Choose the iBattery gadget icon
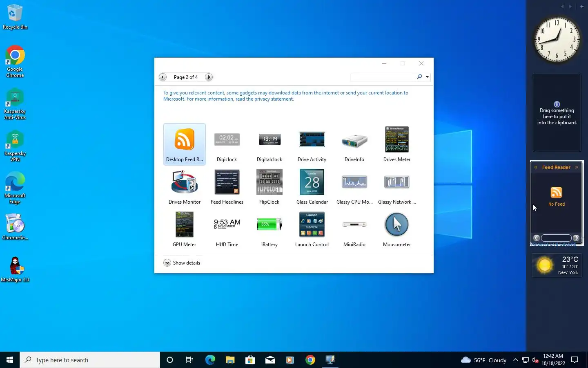Image resolution: width=588 pixels, height=368 pixels. pyautogui.click(x=269, y=224)
